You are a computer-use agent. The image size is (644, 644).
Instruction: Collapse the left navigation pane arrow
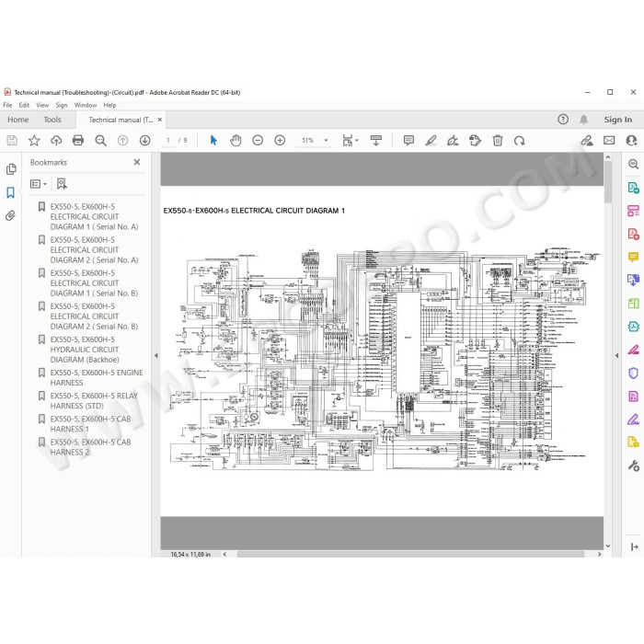point(156,356)
